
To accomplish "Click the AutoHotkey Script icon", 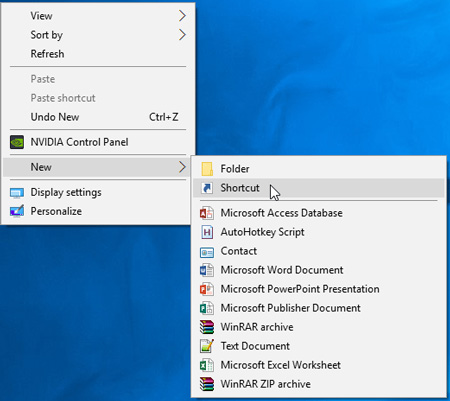I will [207, 232].
